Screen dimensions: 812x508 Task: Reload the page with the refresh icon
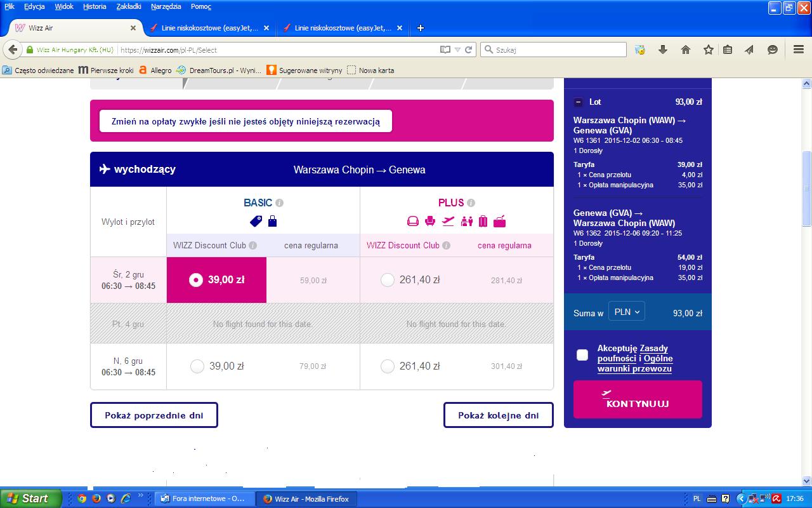click(469, 50)
